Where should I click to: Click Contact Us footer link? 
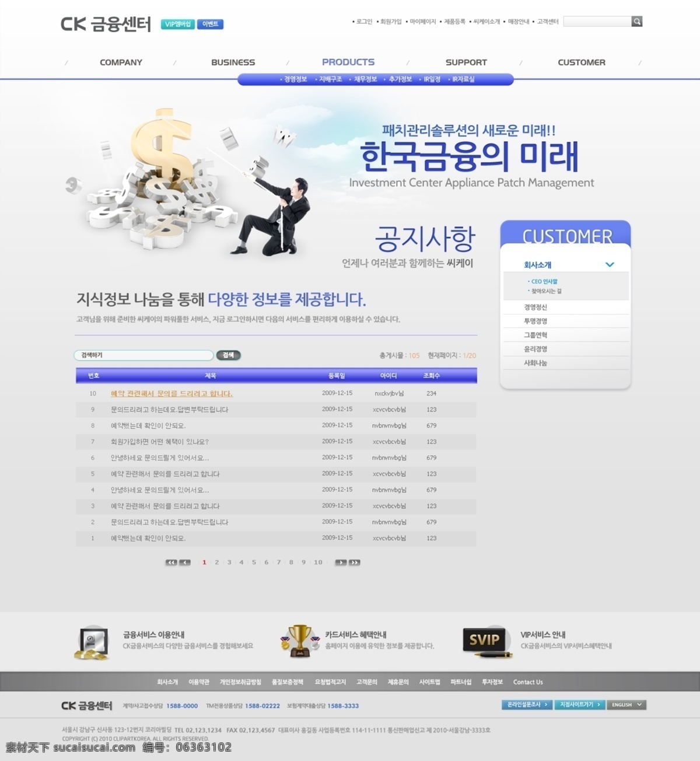(x=528, y=682)
